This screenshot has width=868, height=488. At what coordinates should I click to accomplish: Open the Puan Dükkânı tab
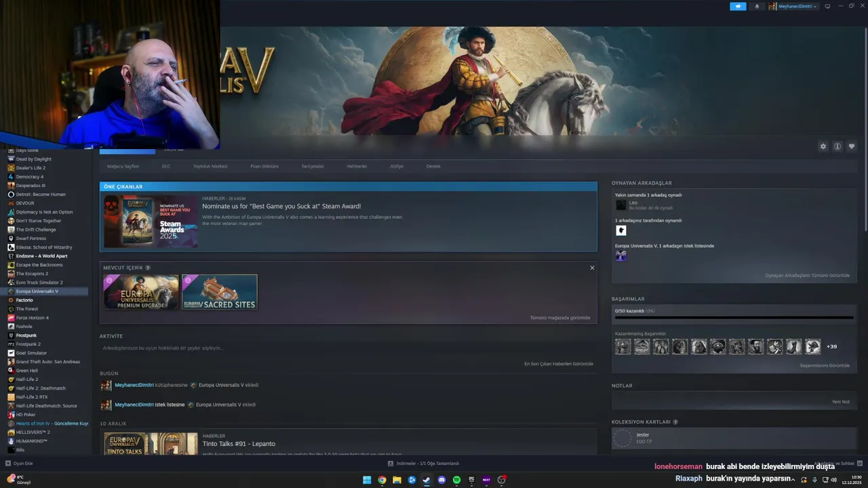[x=264, y=166]
